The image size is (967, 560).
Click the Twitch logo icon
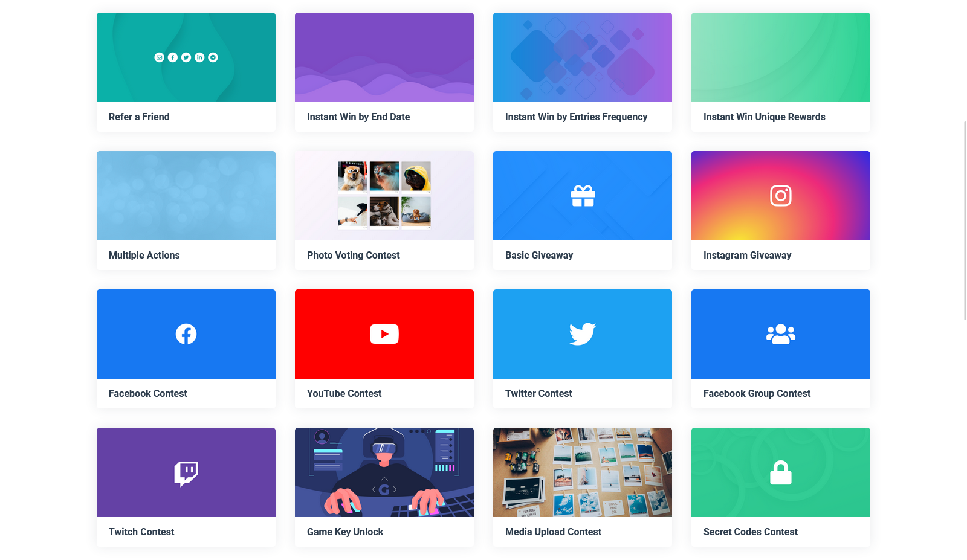pyautogui.click(x=186, y=473)
